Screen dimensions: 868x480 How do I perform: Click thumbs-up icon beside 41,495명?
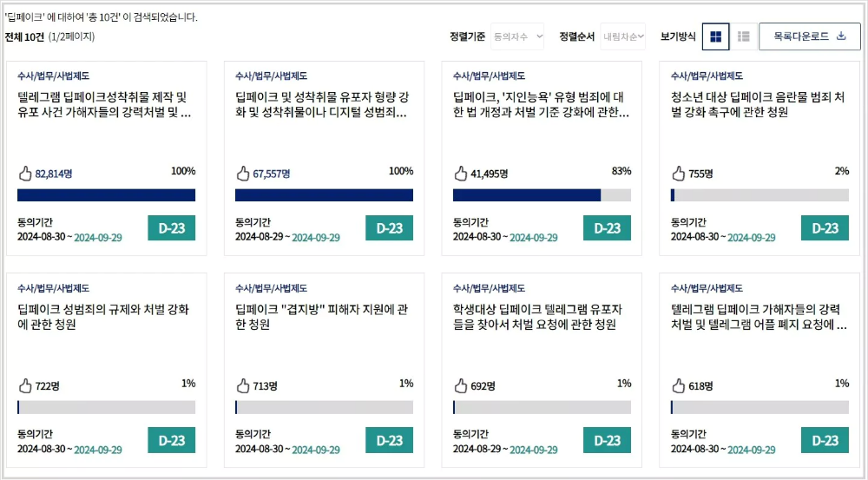coord(461,174)
